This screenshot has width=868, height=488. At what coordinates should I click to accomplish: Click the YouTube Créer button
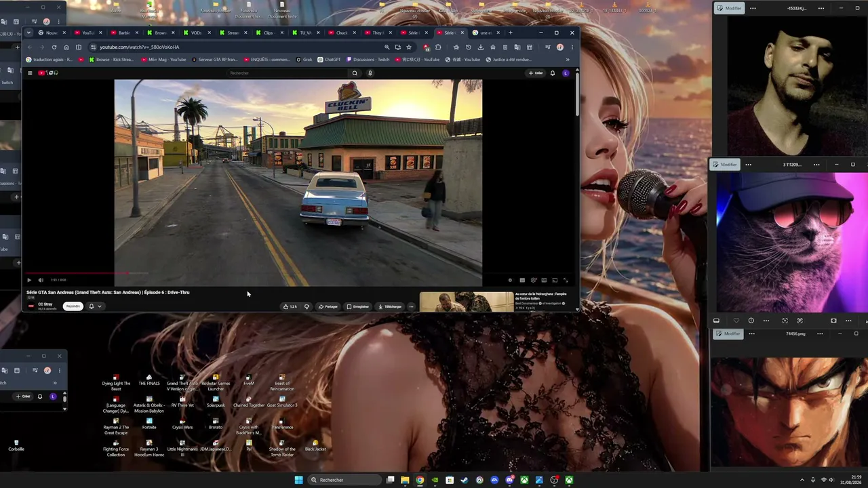[536, 73]
